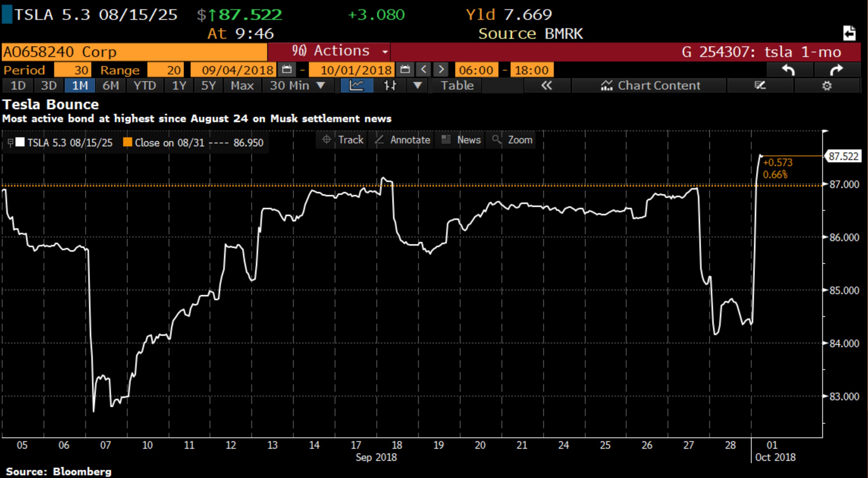Select the candlestick chart style icon
The width and height of the screenshot is (868, 478).
tap(390, 85)
